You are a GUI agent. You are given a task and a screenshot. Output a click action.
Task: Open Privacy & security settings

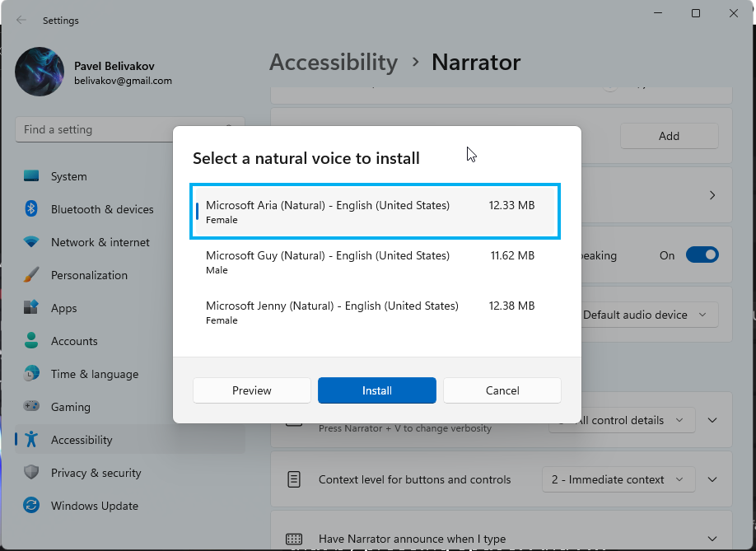click(129, 473)
